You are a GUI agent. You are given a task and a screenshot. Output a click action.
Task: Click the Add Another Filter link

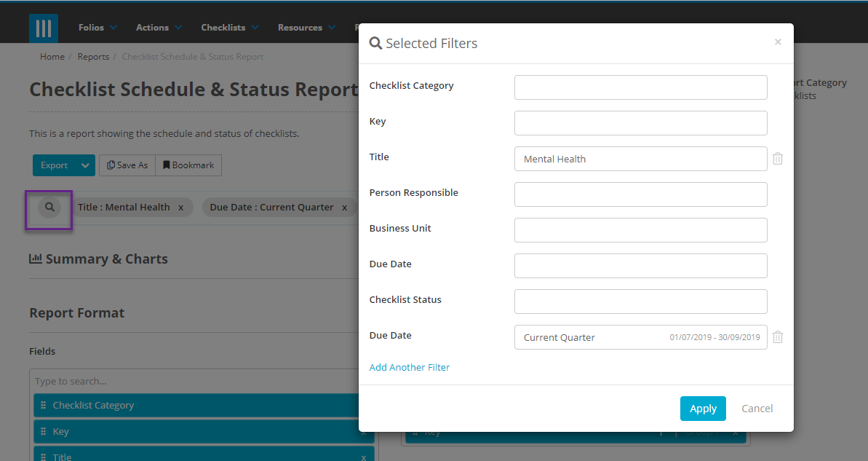pyautogui.click(x=409, y=367)
